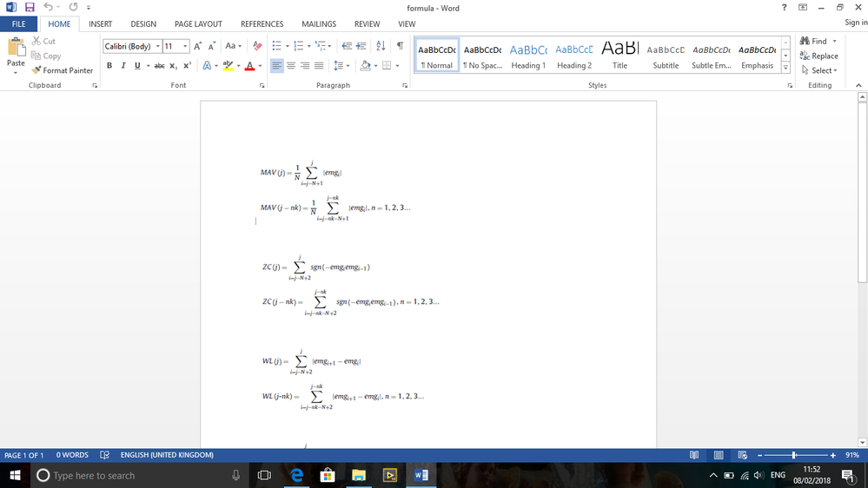This screenshot has height=488, width=868.
Task: Click the Undo arrow icon
Action: point(48,7)
